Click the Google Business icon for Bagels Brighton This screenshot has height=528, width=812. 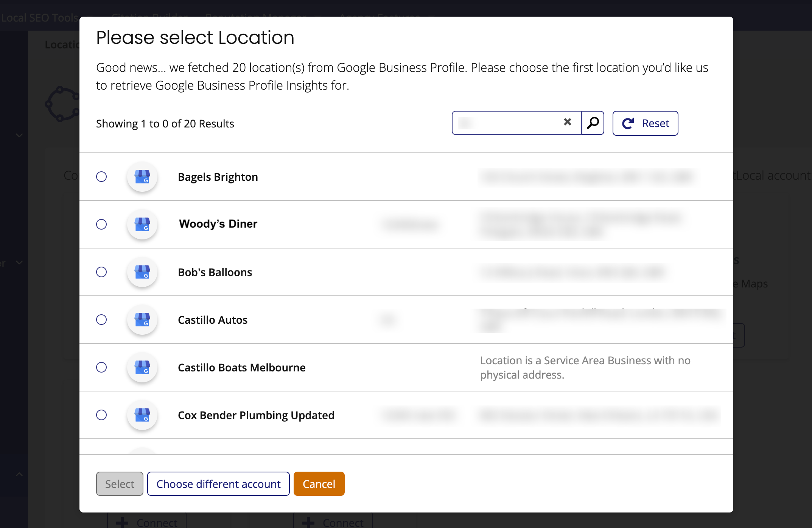pos(142,177)
